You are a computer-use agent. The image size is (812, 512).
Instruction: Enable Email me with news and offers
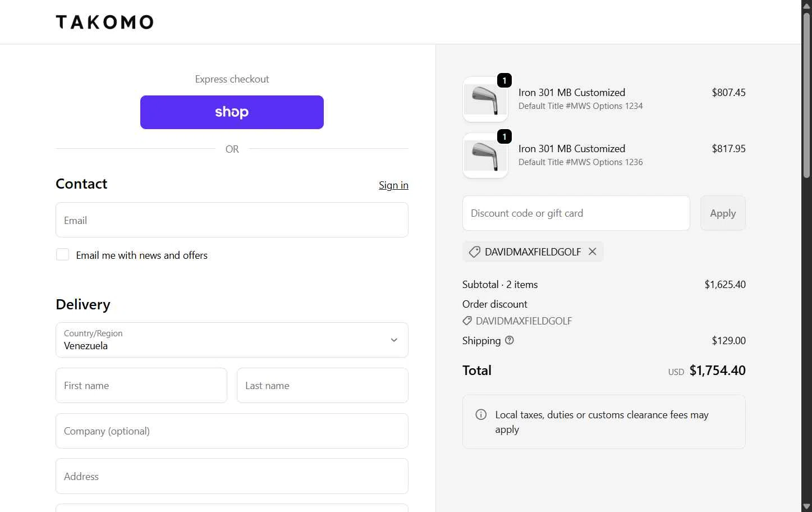coord(63,255)
